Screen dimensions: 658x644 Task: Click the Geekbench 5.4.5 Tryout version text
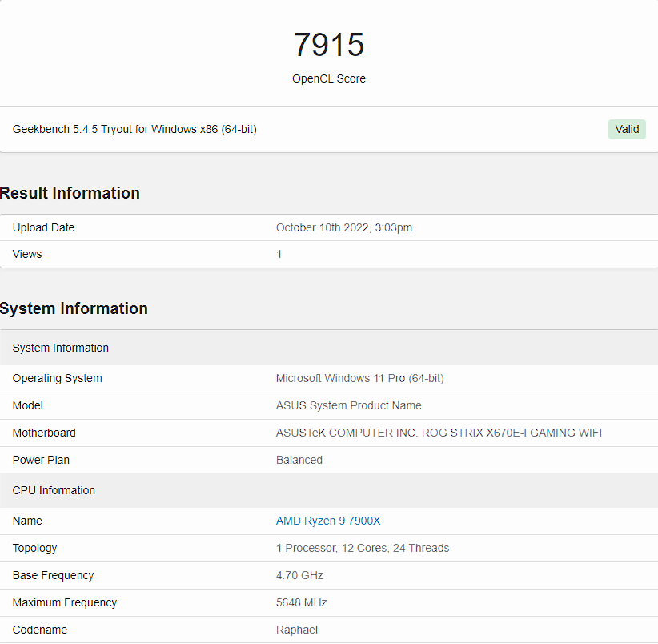134,129
